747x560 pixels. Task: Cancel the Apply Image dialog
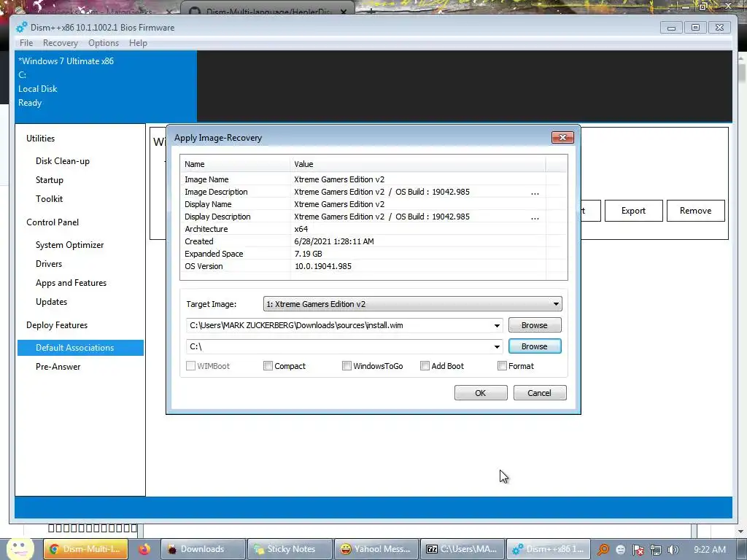540,393
